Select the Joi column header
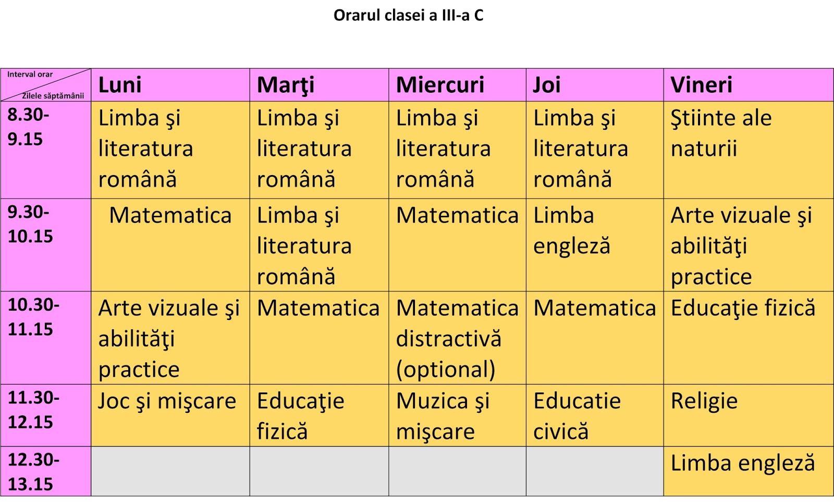This screenshot has height=504, width=834. tap(594, 85)
